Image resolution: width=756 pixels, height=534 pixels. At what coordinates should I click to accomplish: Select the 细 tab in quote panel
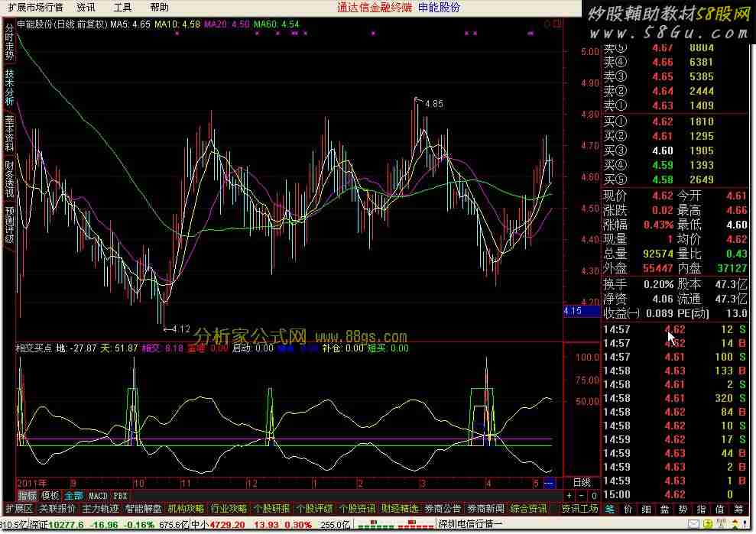click(647, 509)
